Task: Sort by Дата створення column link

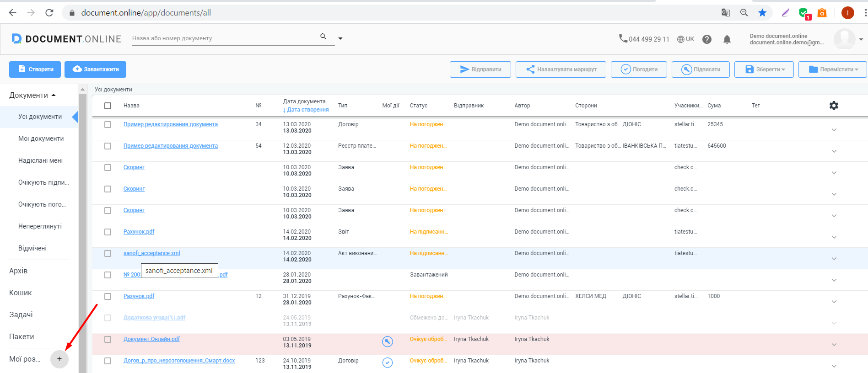Action: (306, 110)
